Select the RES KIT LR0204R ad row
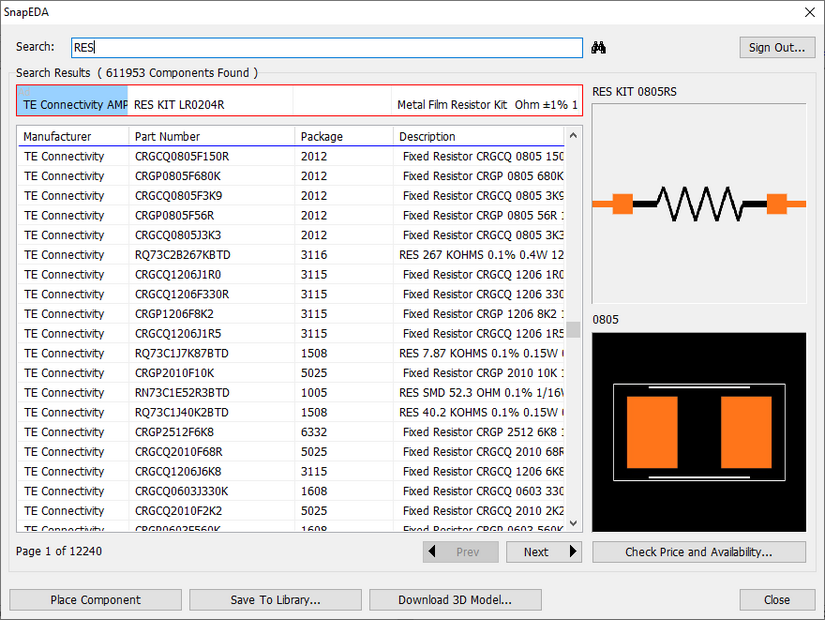Image resolution: width=825 pixels, height=620 pixels. coord(299,101)
